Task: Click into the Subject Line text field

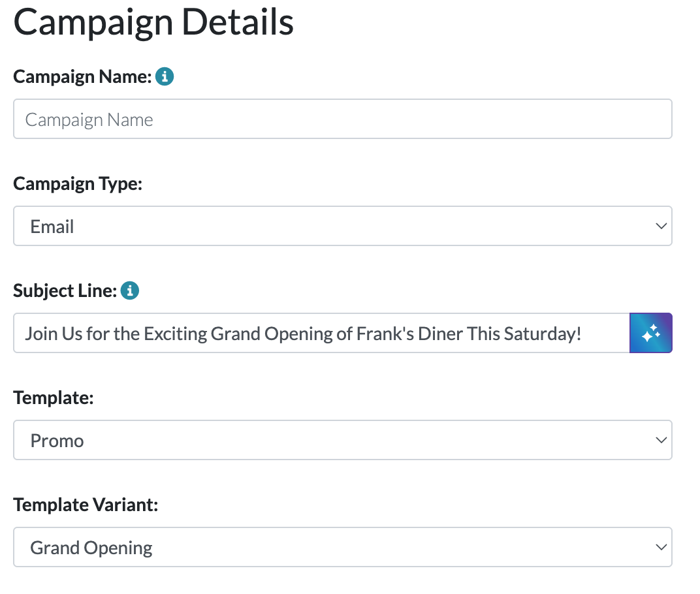Action: click(x=320, y=334)
